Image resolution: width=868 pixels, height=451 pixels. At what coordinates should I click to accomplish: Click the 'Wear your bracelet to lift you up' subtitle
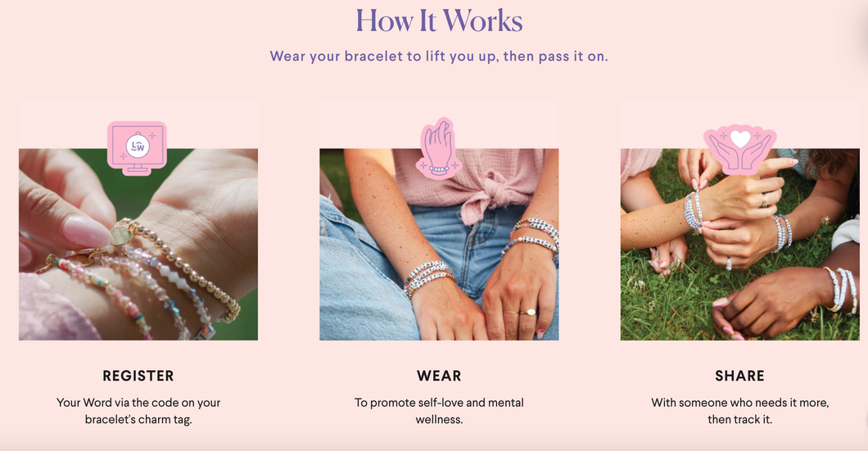pos(439,56)
